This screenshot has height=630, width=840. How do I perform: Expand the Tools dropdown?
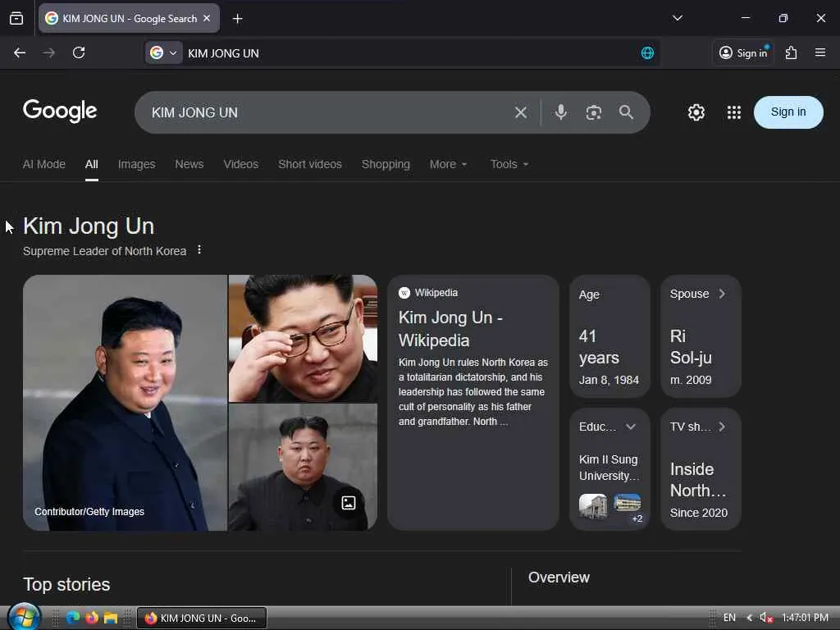pyautogui.click(x=509, y=164)
